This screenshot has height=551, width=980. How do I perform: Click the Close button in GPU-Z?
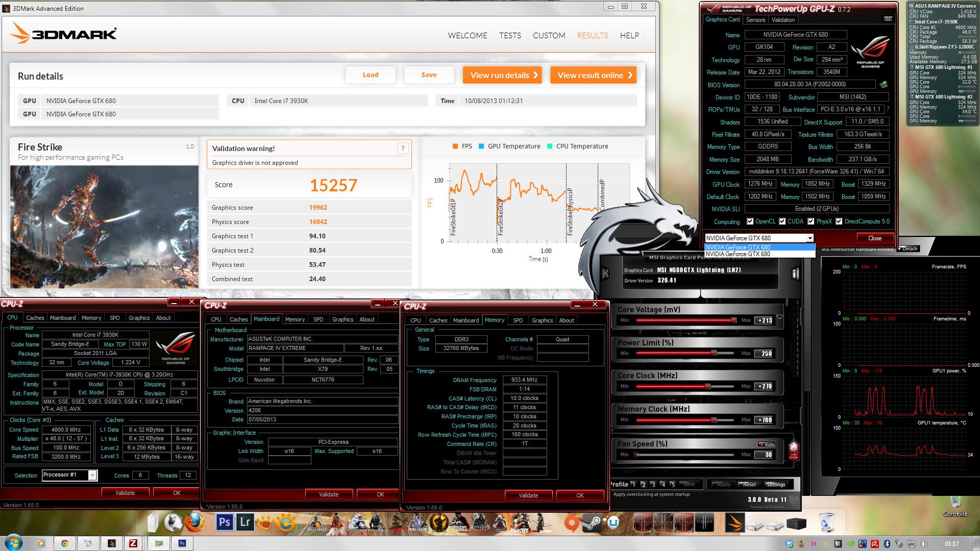(875, 238)
